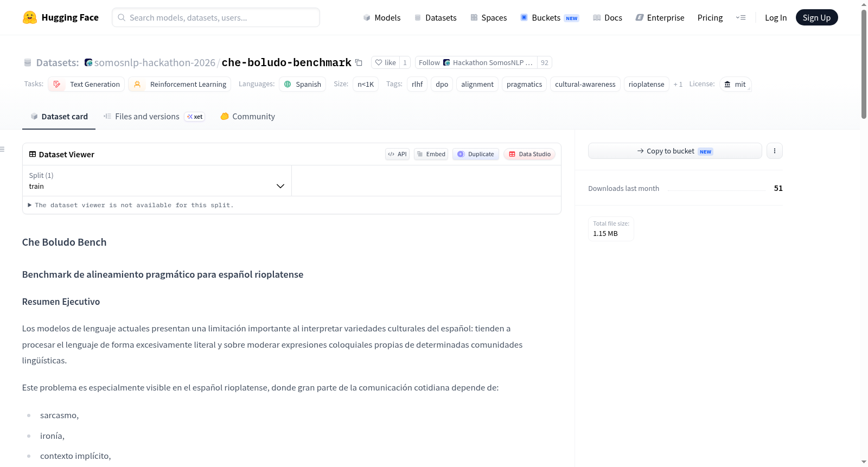Click the Hugging Face logo emoji
The height and width of the screenshot is (467, 868).
click(30, 17)
